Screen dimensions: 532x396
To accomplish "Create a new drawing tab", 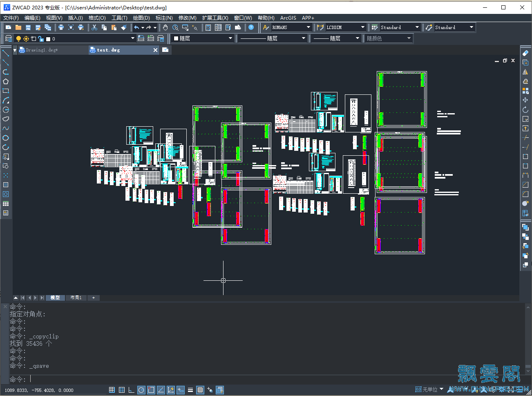I will 165,50.
